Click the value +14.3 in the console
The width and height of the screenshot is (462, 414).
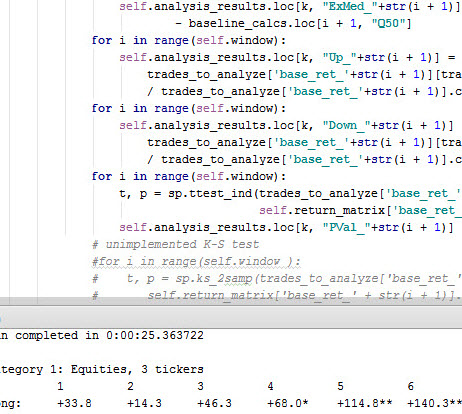click(x=144, y=404)
